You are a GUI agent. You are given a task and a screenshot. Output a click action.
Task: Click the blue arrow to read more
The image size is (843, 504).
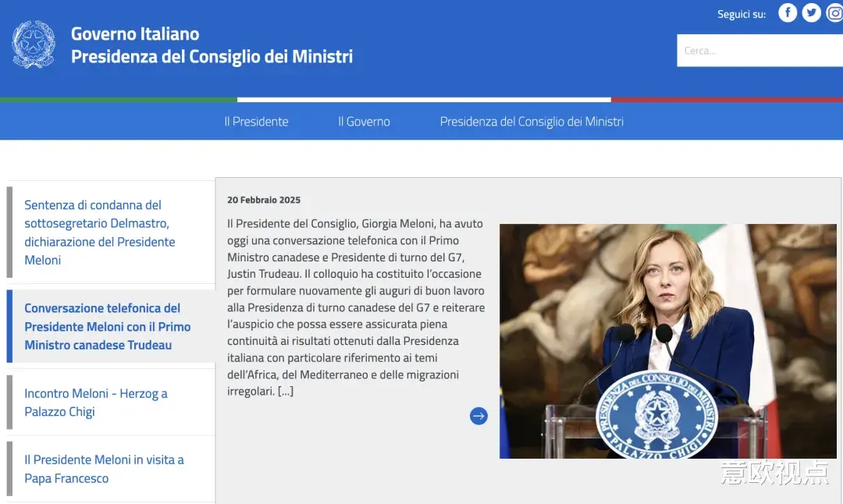(478, 416)
